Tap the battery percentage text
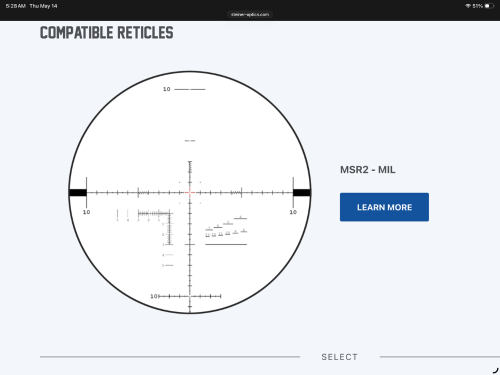The image size is (500, 375). click(x=477, y=6)
